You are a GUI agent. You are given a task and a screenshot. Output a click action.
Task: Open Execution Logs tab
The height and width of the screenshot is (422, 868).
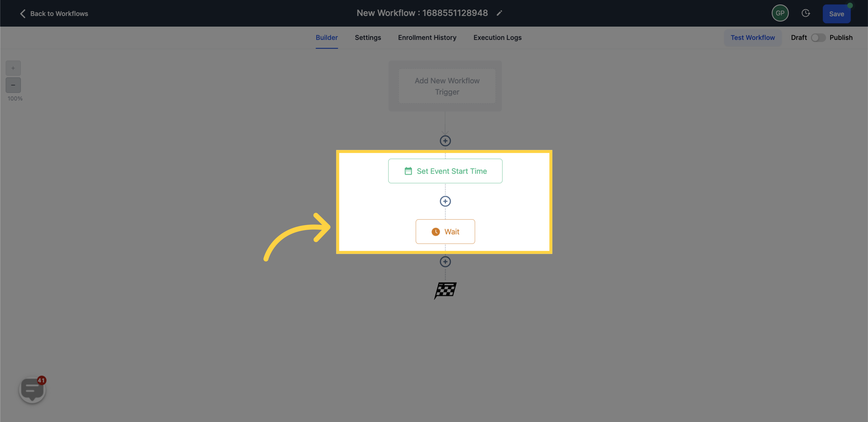(x=497, y=37)
